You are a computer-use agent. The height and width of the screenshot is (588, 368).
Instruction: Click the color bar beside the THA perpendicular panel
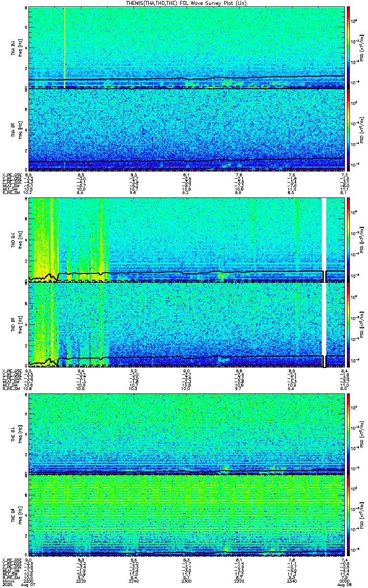(348, 48)
